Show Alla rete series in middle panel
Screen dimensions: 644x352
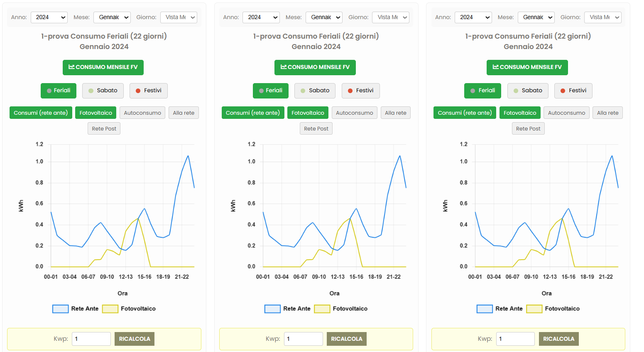[395, 113]
